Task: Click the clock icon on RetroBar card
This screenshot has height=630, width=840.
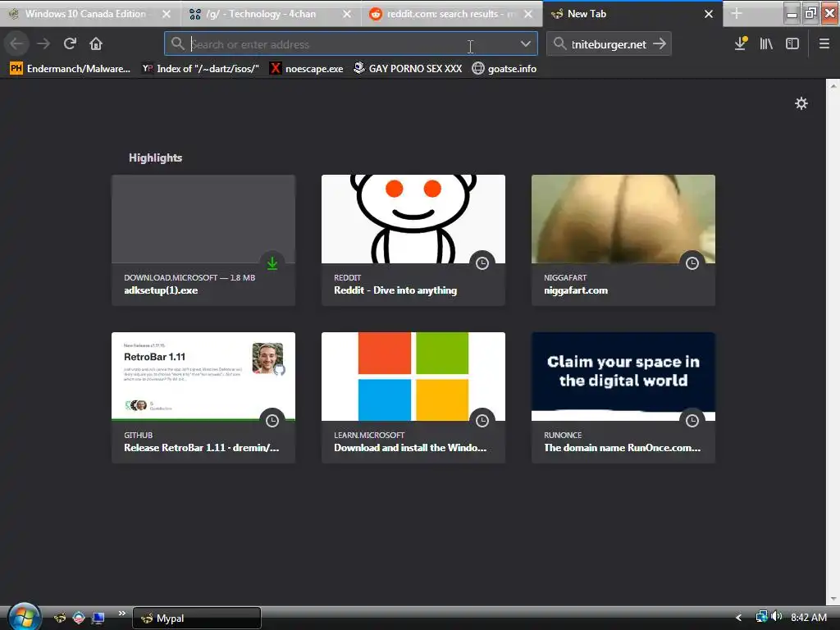Action: (272, 421)
